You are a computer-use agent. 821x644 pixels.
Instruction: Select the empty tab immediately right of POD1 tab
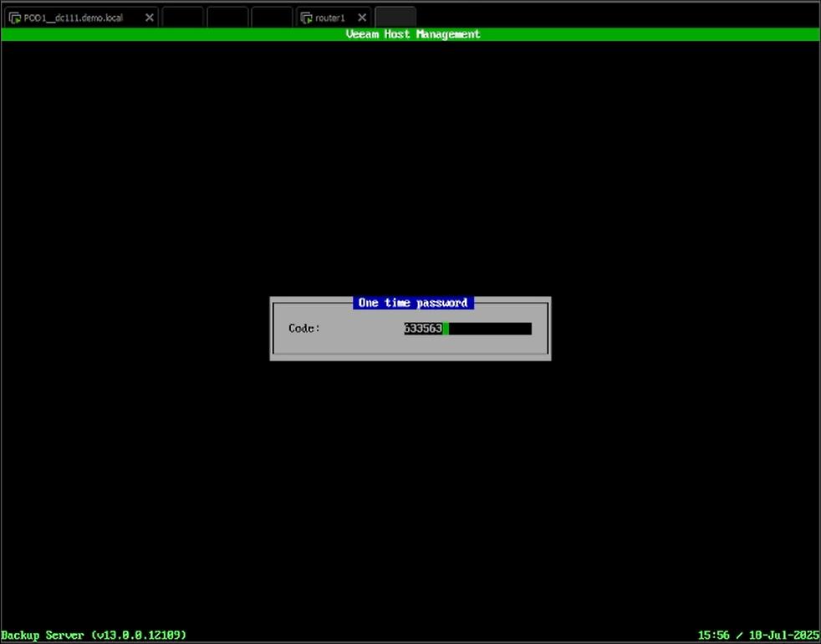tap(182, 18)
